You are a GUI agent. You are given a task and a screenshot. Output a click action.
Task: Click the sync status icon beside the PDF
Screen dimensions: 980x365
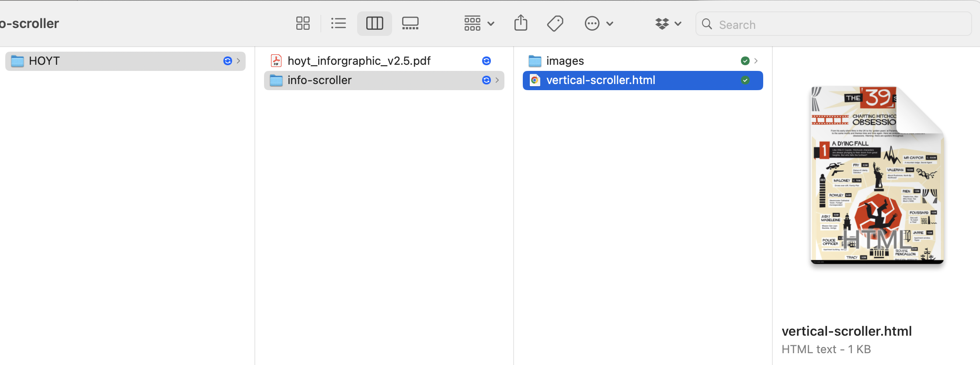pos(486,61)
